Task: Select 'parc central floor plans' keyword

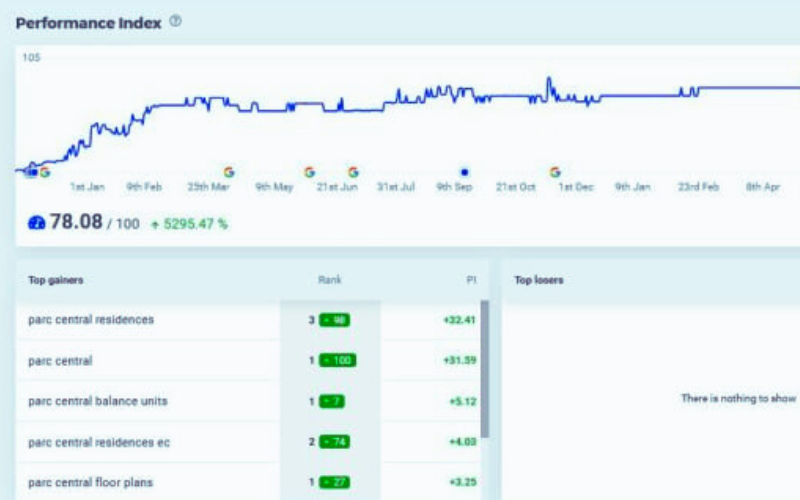Action: click(x=90, y=482)
